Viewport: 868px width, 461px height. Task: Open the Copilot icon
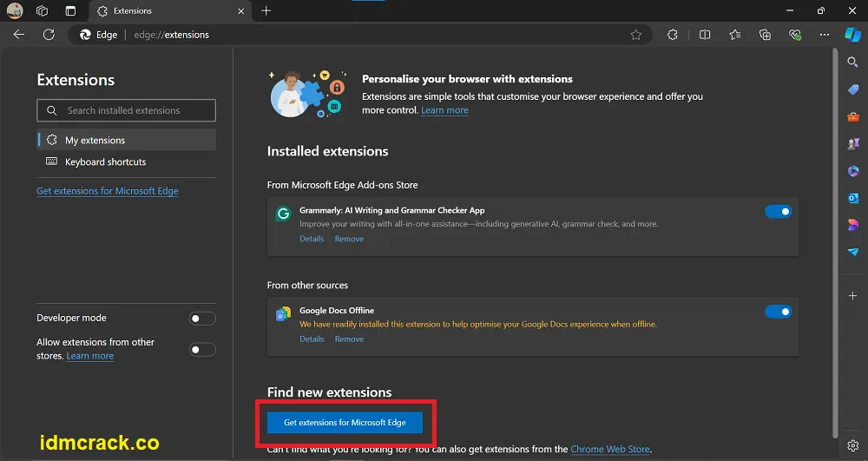(852, 35)
